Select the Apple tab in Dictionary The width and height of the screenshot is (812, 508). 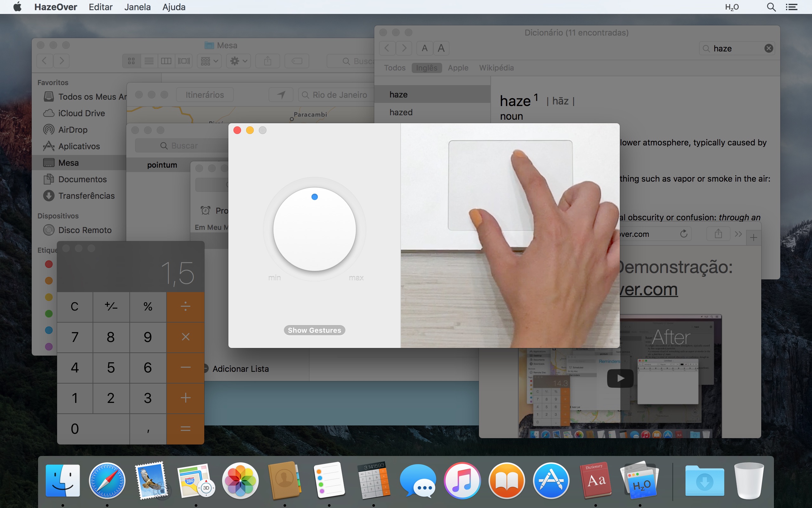pos(458,68)
